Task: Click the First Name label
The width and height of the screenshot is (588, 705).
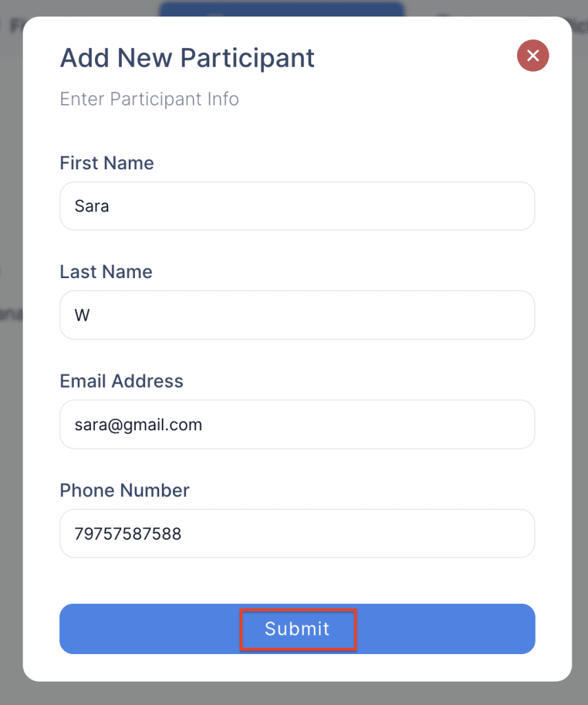Action: (x=107, y=163)
